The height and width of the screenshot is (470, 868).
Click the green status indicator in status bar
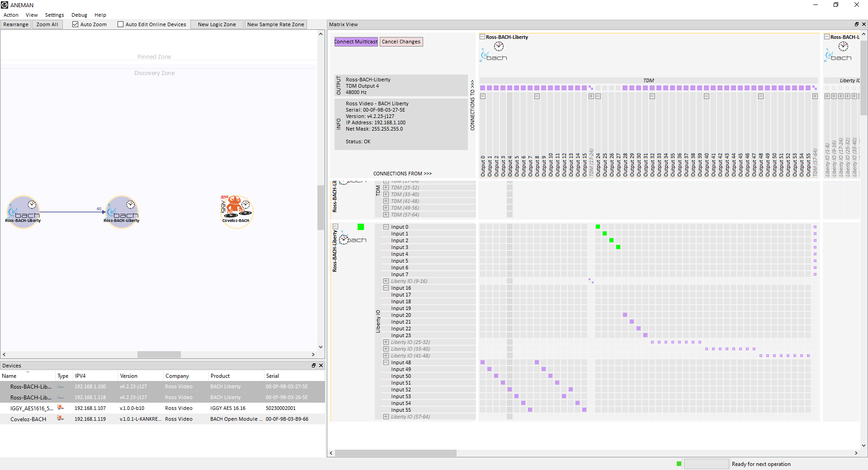[x=679, y=464]
